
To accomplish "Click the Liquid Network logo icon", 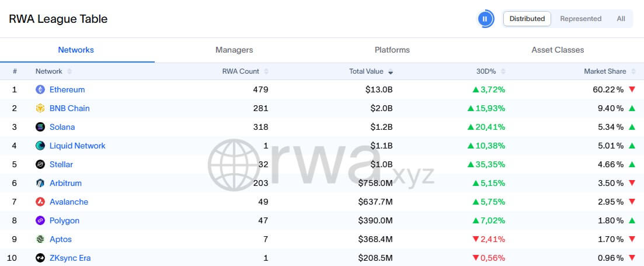I will [x=40, y=146].
